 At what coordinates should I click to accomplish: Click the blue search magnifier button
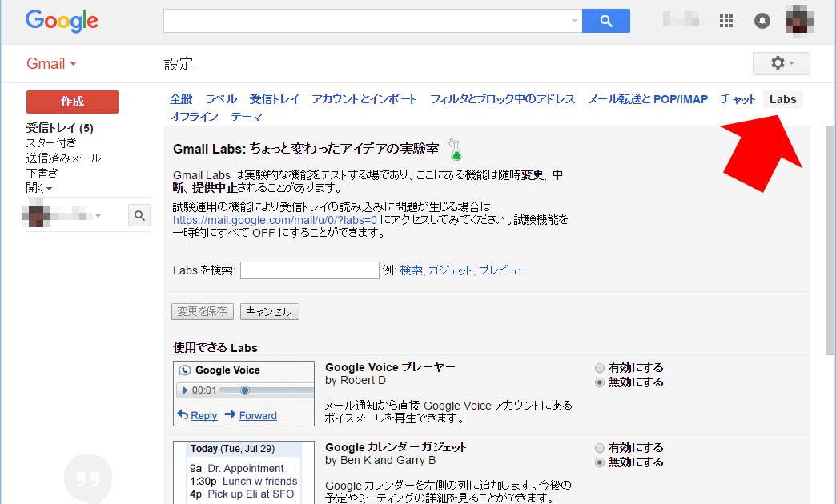pos(605,21)
